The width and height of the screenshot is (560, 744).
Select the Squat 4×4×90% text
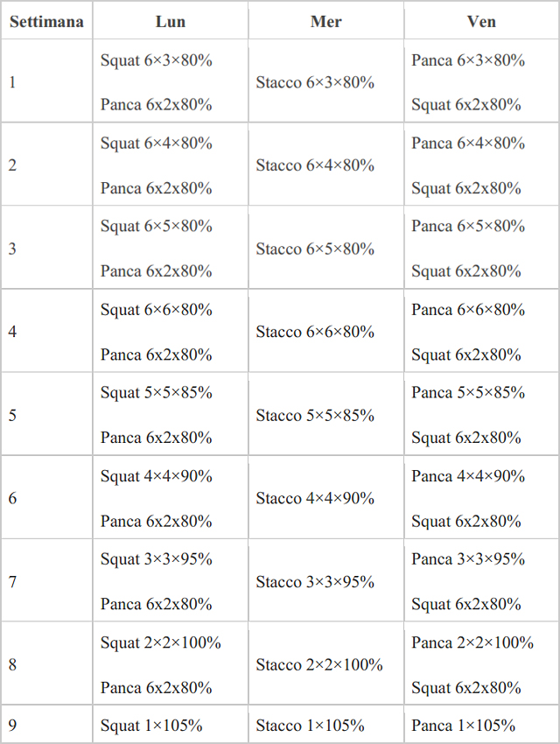156,476
